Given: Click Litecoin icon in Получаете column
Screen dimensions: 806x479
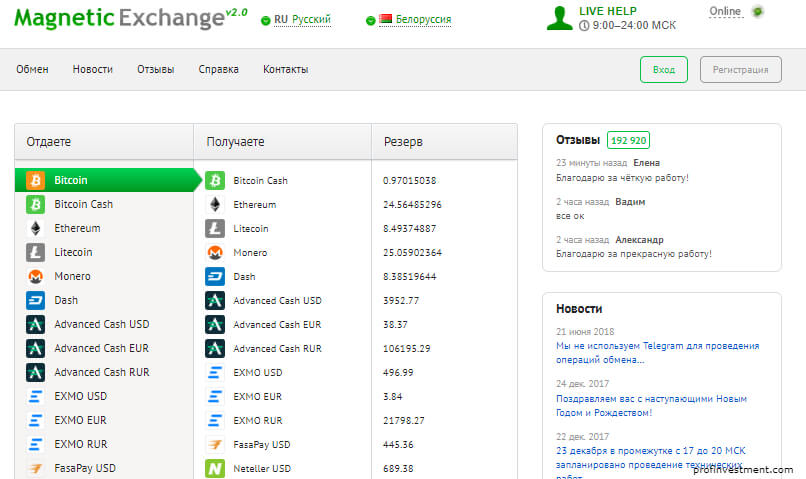Looking at the screenshot, I should pos(215,229).
